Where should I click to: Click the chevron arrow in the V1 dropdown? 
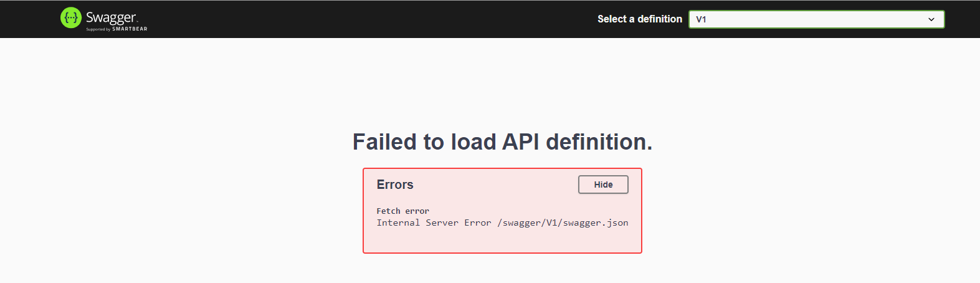click(x=931, y=19)
